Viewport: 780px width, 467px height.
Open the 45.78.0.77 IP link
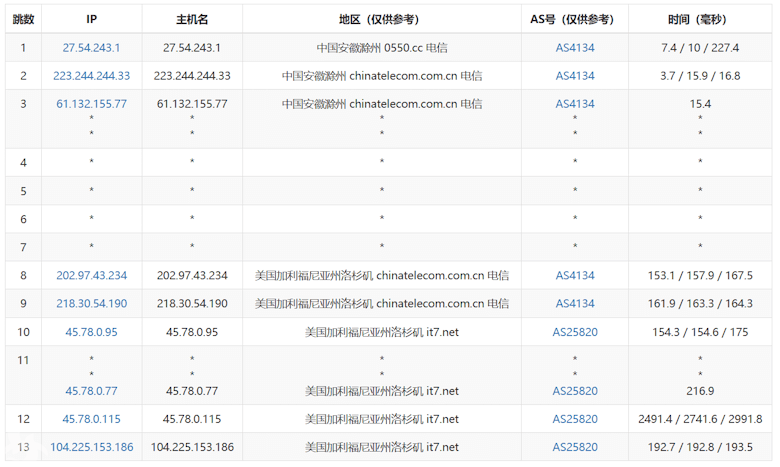pyautogui.click(x=91, y=391)
